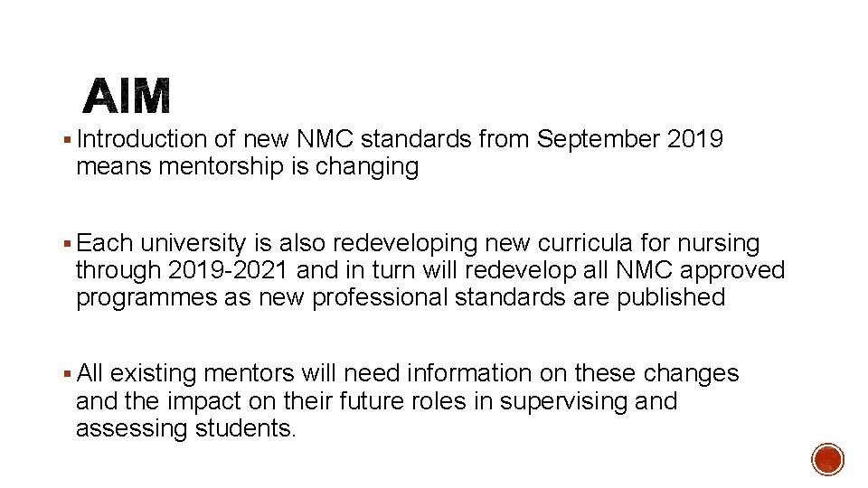Click the red circle button in the corner
The image size is (868, 488).
coord(827,459)
